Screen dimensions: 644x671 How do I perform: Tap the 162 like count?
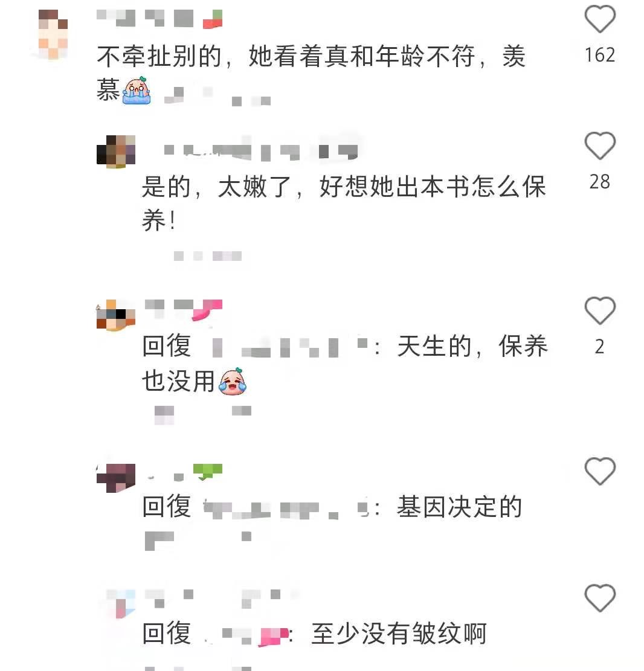[x=600, y=55]
